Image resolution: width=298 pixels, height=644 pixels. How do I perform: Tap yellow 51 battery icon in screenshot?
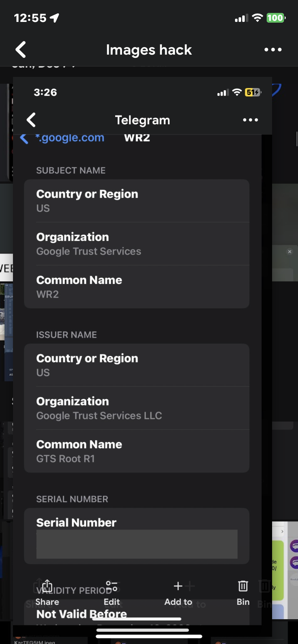[x=253, y=92]
